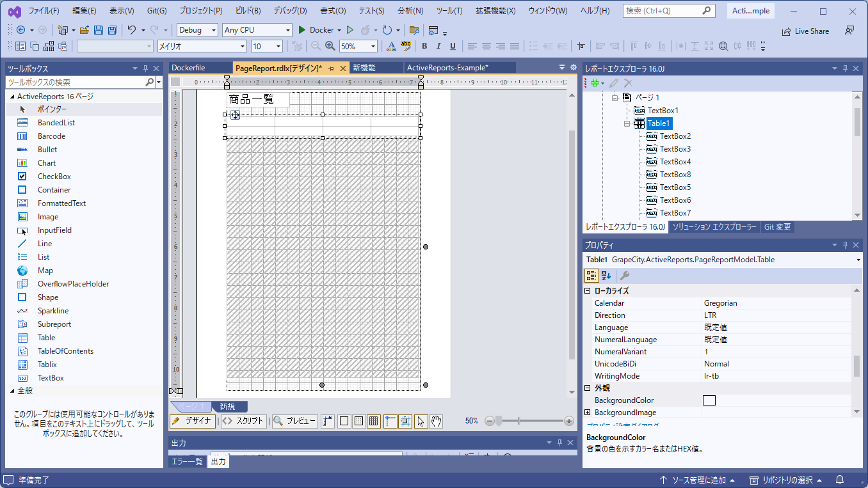868x488 pixels.
Task: Click the スクリプト button
Action: pos(243,421)
